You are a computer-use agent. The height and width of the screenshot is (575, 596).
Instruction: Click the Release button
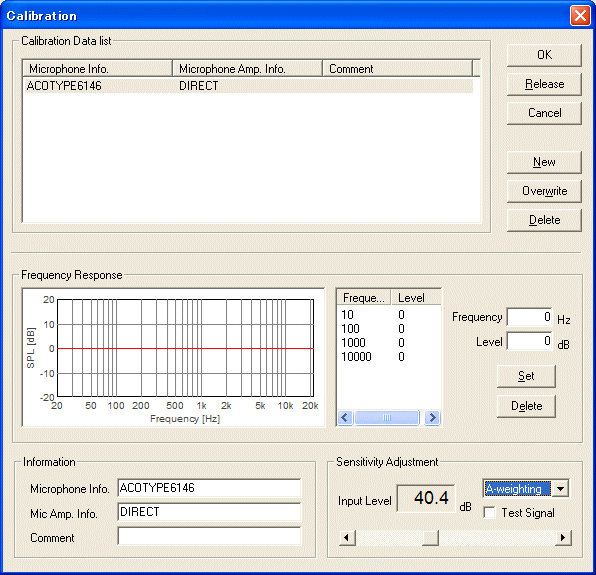tap(544, 84)
